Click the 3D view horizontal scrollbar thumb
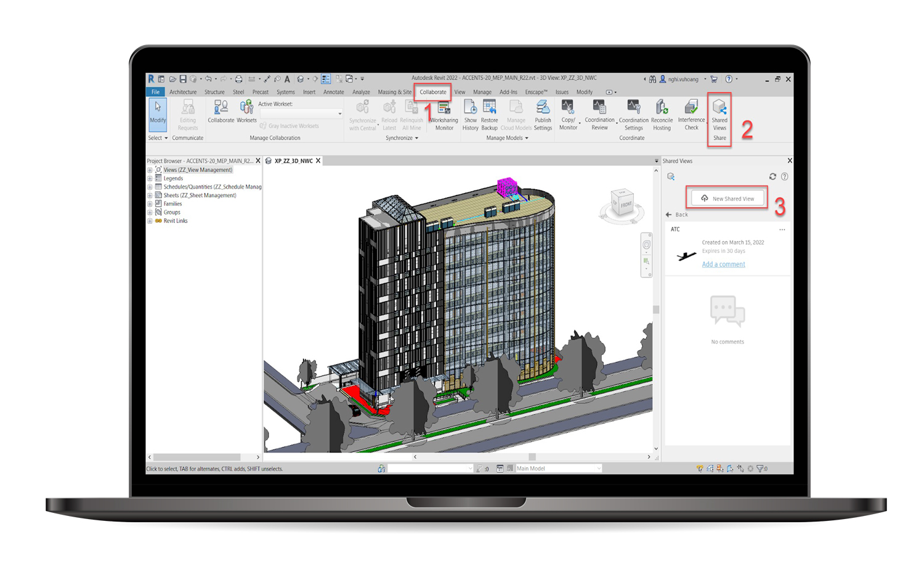The width and height of the screenshot is (924, 577). (x=532, y=457)
